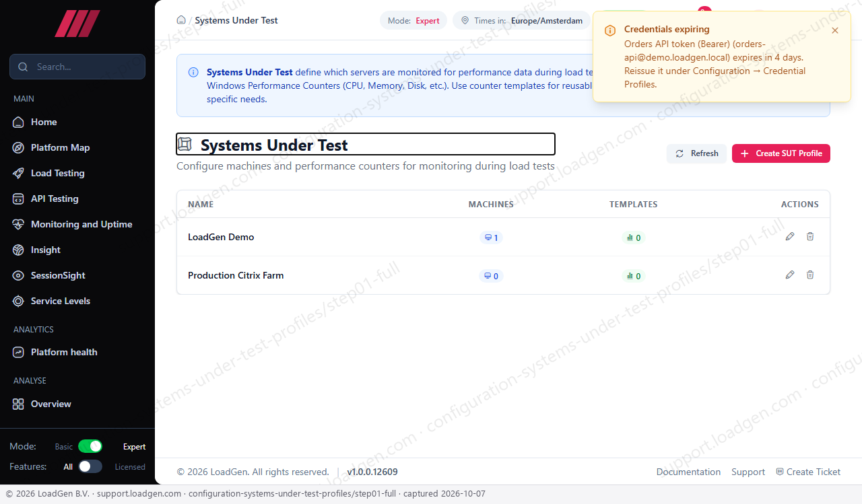Click LoadGen Demo templates count badge
The height and width of the screenshot is (504, 862).
tap(634, 238)
